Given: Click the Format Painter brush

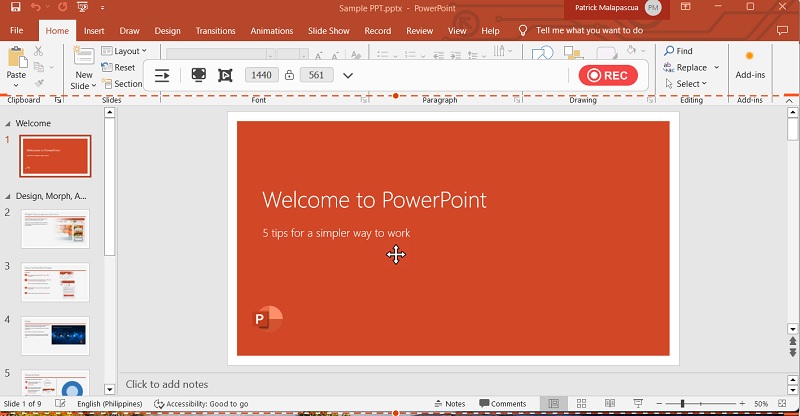Looking at the screenshot, I should coord(39,83).
